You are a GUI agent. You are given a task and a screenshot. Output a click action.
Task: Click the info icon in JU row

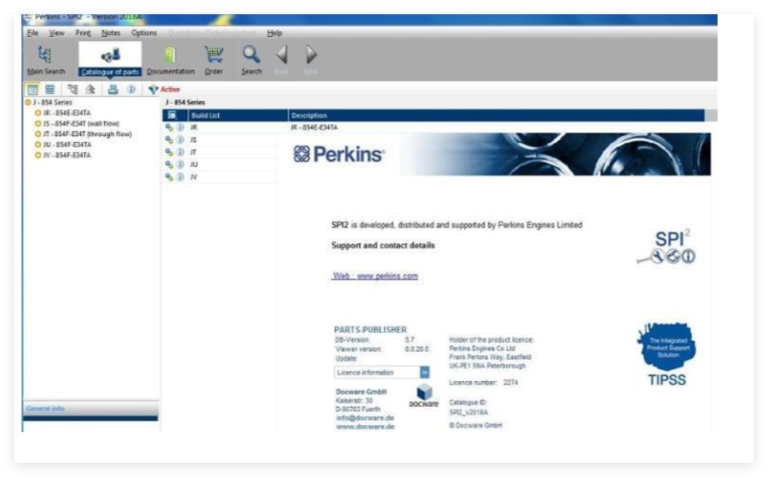pos(180,165)
